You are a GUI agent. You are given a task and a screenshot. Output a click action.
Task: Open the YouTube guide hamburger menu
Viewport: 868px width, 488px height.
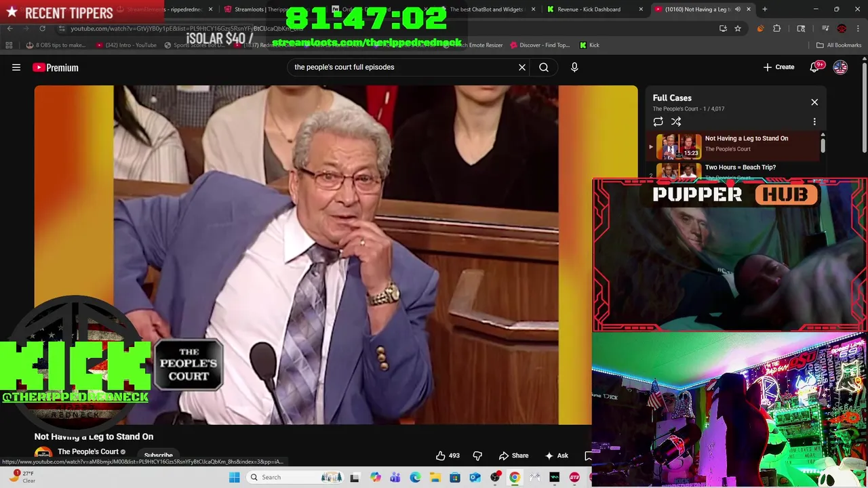pos(16,67)
